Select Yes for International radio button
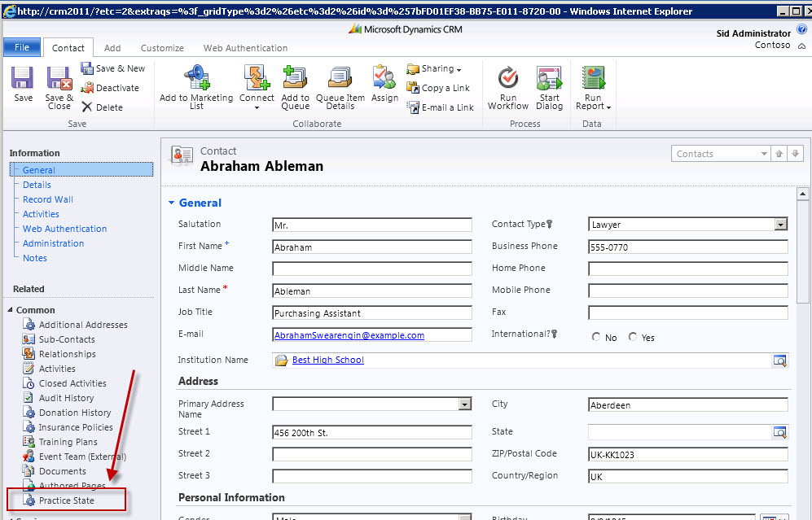 633,337
